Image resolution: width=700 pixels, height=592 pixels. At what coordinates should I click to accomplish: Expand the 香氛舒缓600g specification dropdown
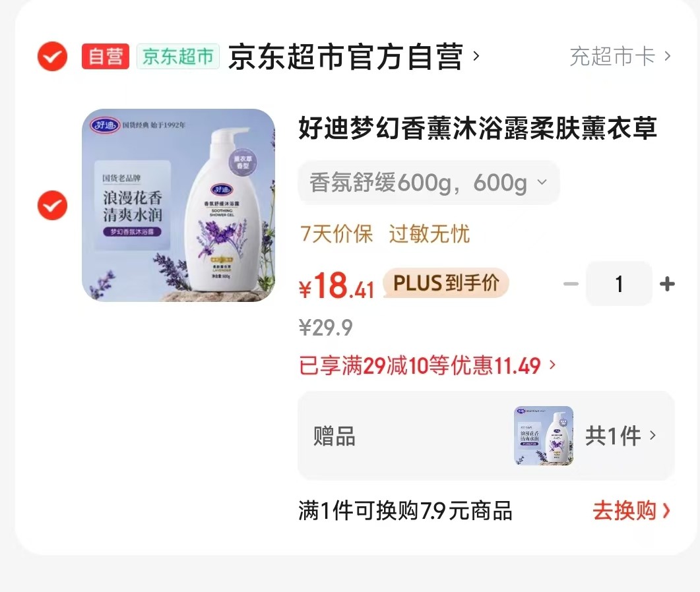click(x=428, y=183)
